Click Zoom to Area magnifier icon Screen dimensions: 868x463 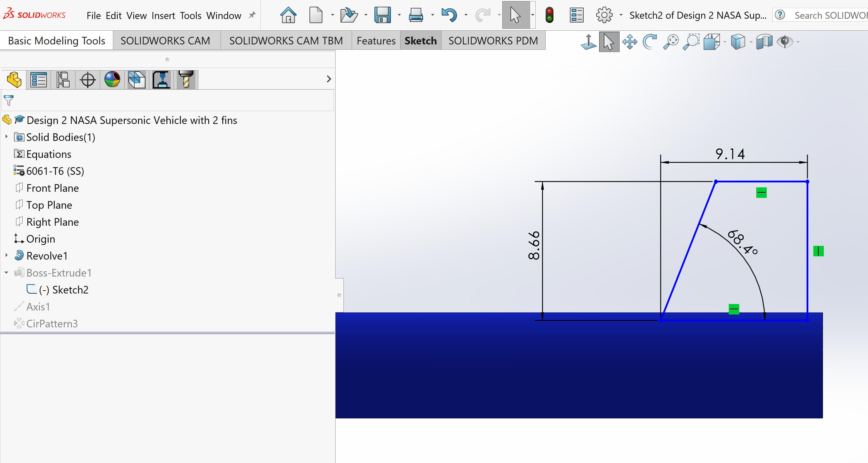click(691, 42)
